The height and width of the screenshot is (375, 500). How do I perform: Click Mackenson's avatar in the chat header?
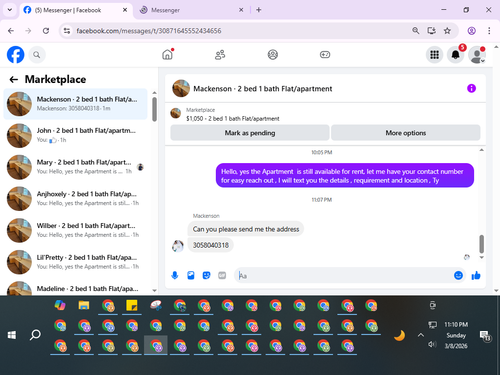(x=181, y=88)
